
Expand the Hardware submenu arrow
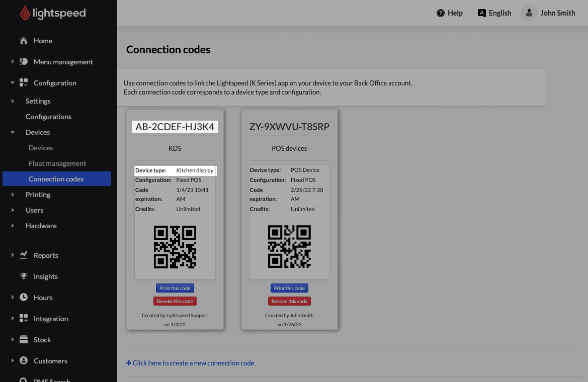click(13, 226)
